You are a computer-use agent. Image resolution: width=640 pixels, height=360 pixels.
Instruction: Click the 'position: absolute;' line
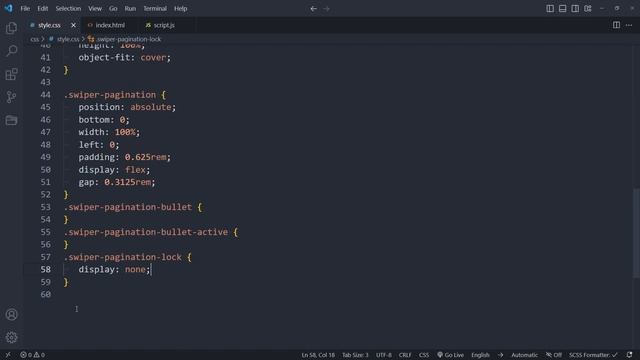[127, 107]
